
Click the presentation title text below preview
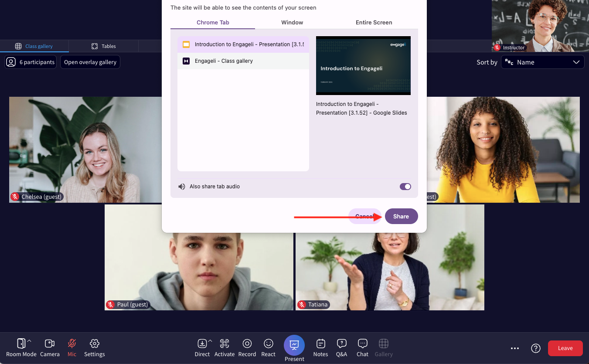pos(361,109)
